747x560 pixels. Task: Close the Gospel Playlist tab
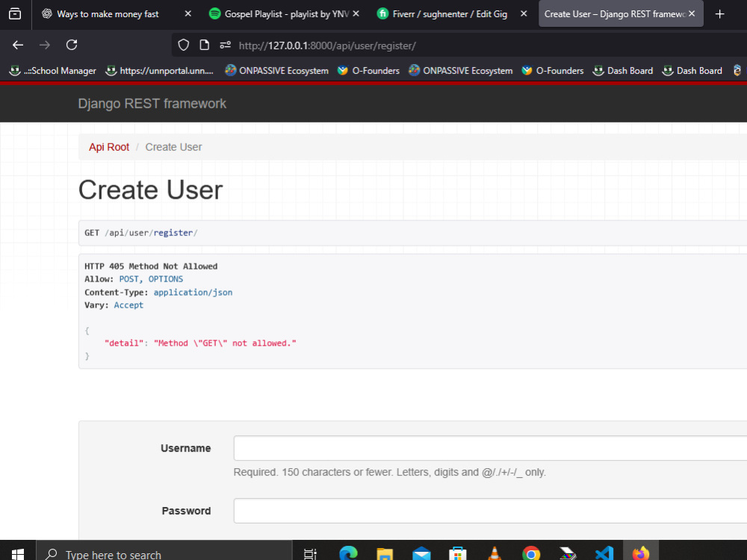(356, 13)
